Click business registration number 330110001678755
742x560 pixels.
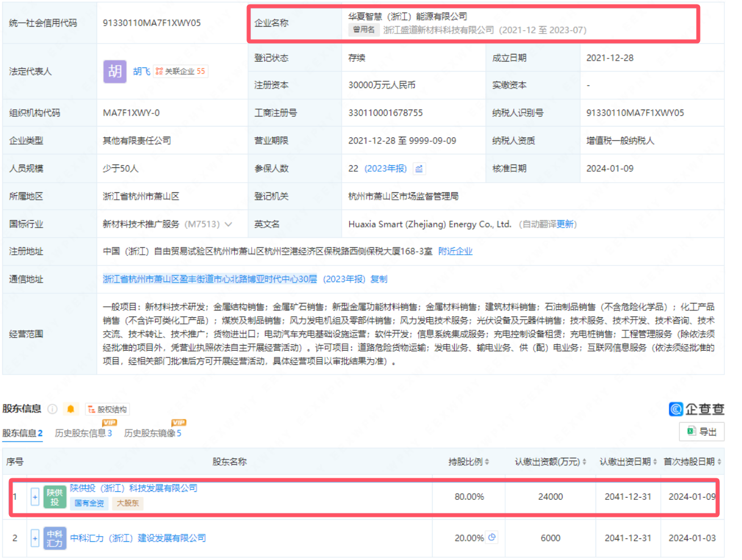coord(385,113)
